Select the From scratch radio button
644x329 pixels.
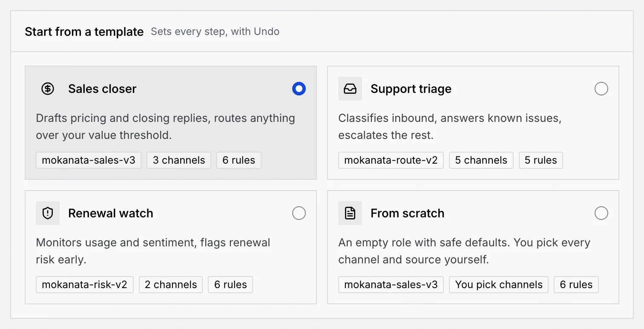(x=601, y=213)
